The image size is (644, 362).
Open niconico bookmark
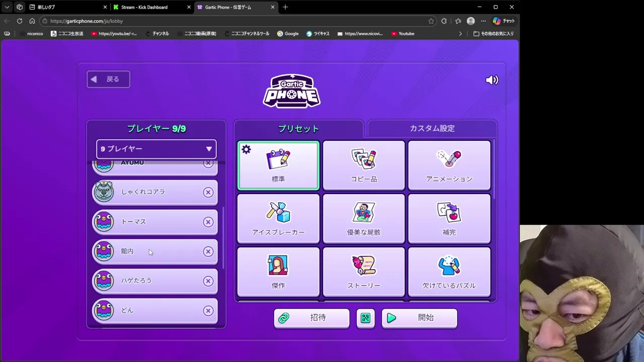coord(32,34)
